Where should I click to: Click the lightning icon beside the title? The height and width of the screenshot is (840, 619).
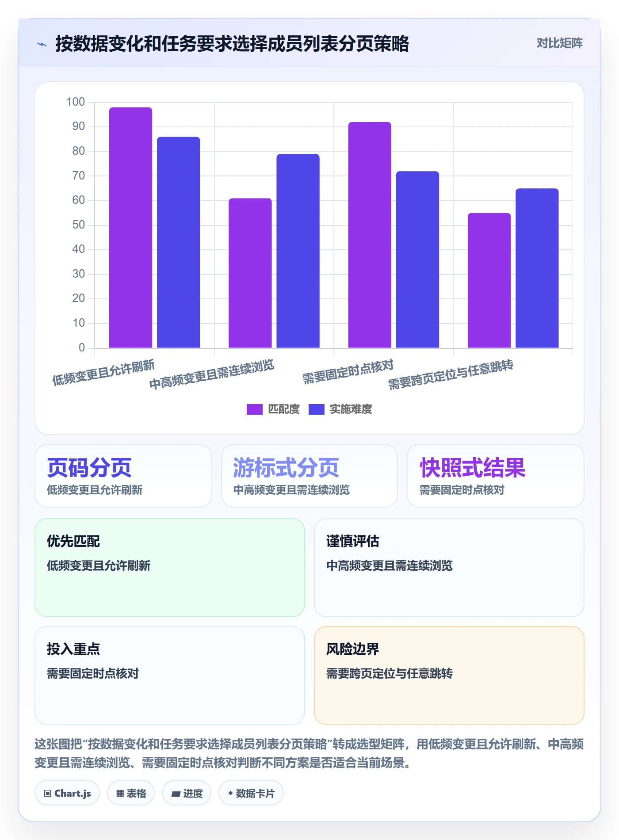pos(42,44)
